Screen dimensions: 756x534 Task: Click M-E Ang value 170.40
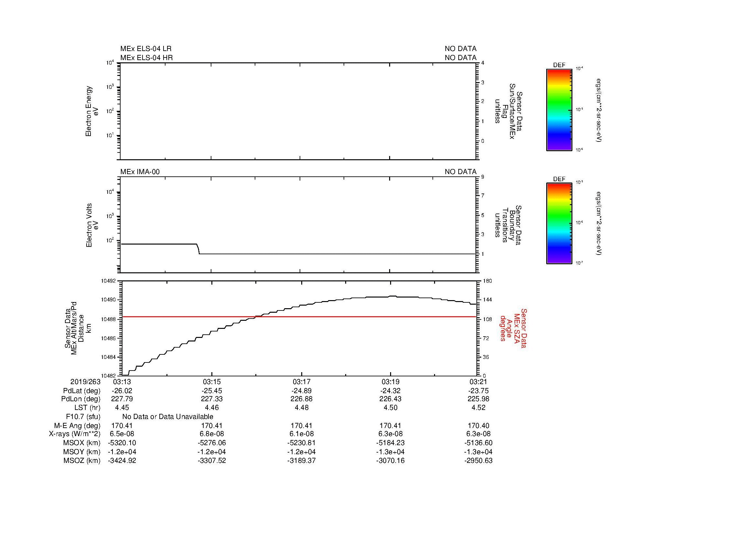click(478, 426)
